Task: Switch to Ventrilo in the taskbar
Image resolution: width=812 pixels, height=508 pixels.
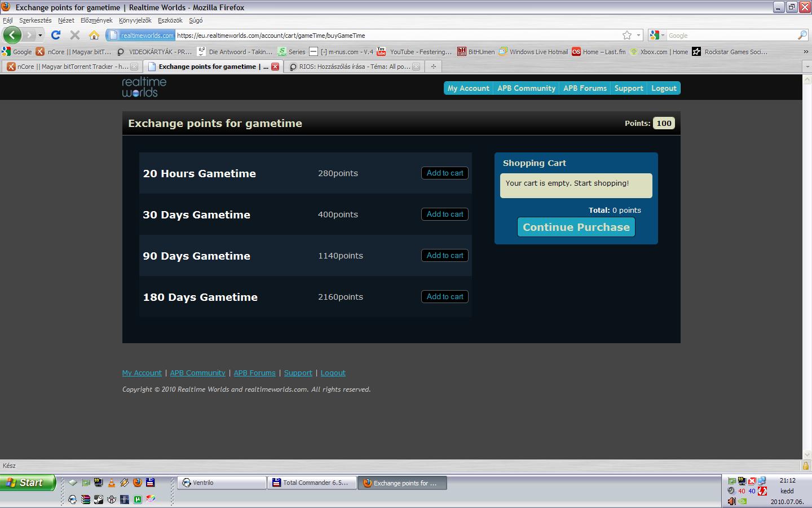Action: point(222,483)
